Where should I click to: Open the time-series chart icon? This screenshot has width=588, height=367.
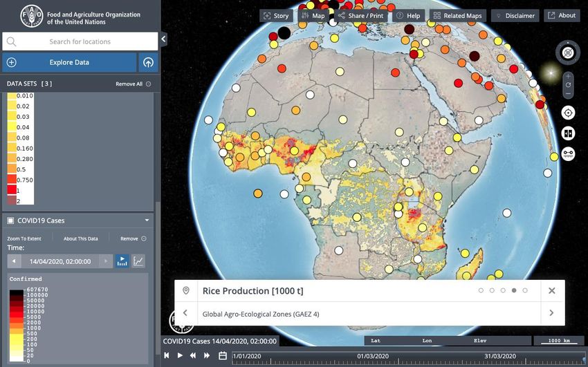coord(138,261)
